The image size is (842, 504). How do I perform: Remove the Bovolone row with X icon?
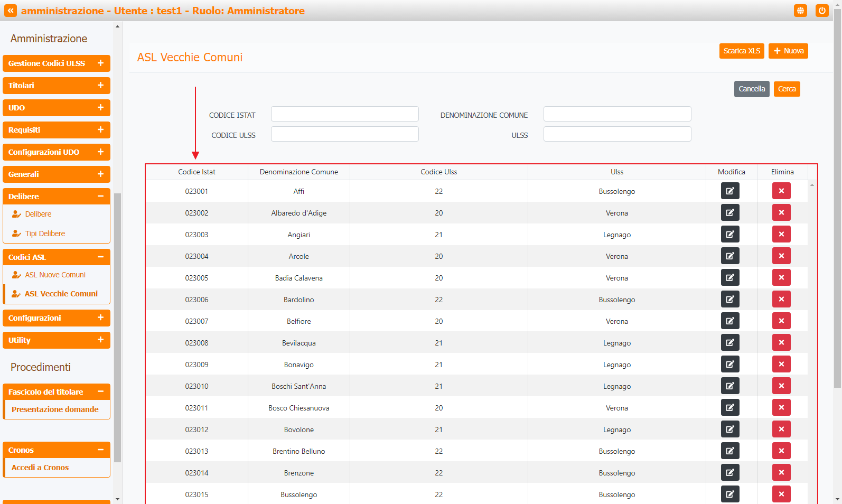coord(781,429)
